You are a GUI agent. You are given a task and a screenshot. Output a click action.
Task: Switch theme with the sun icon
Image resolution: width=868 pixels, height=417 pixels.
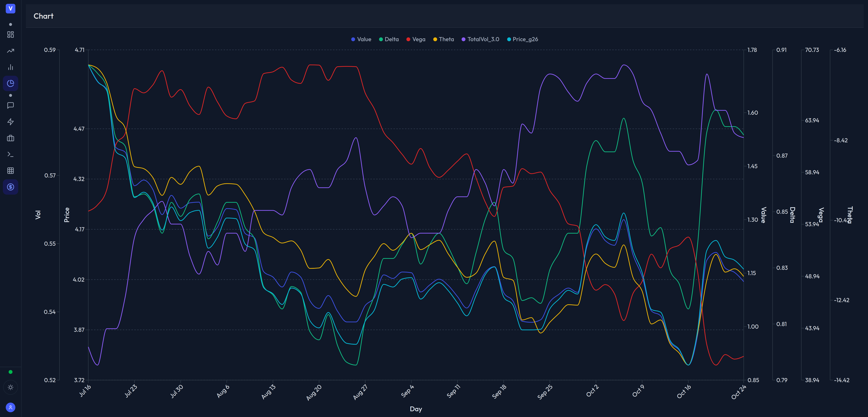tap(10, 387)
